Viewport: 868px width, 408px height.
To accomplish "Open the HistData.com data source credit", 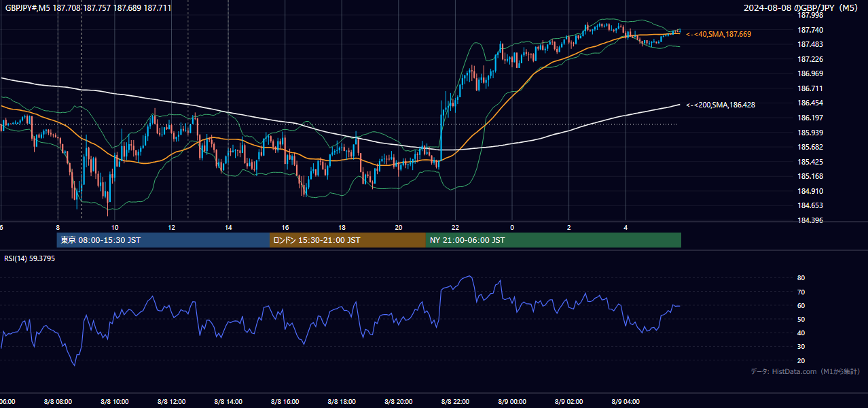I will pyautogui.click(x=805, y=371).
